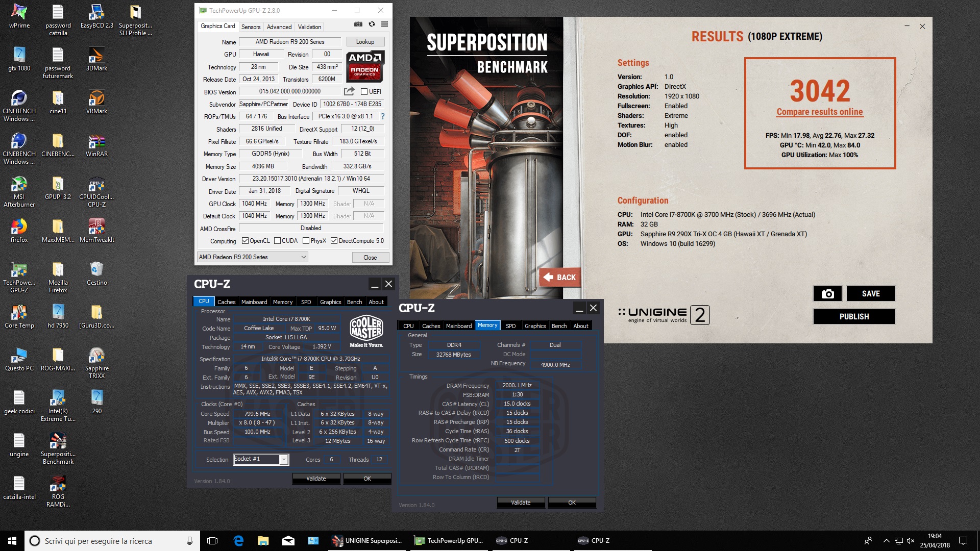
Task: Open Task View on taskbar
Action: pyautogui.click(x=212, y=541)
